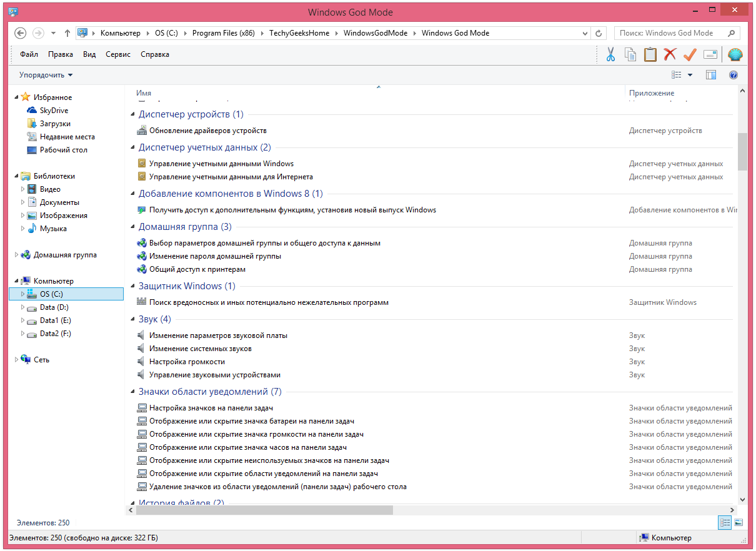
Task: Open the Сервис menu
Action: coord(118,54)
